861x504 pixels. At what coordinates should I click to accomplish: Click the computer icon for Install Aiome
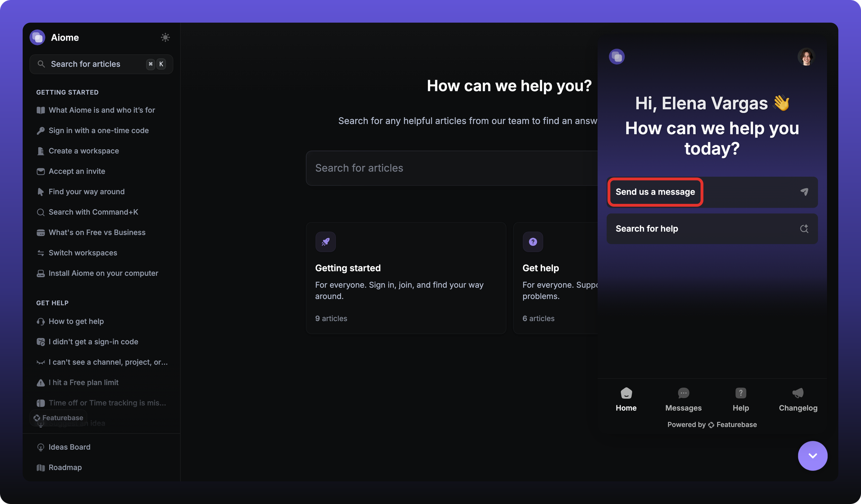[41, 273]
